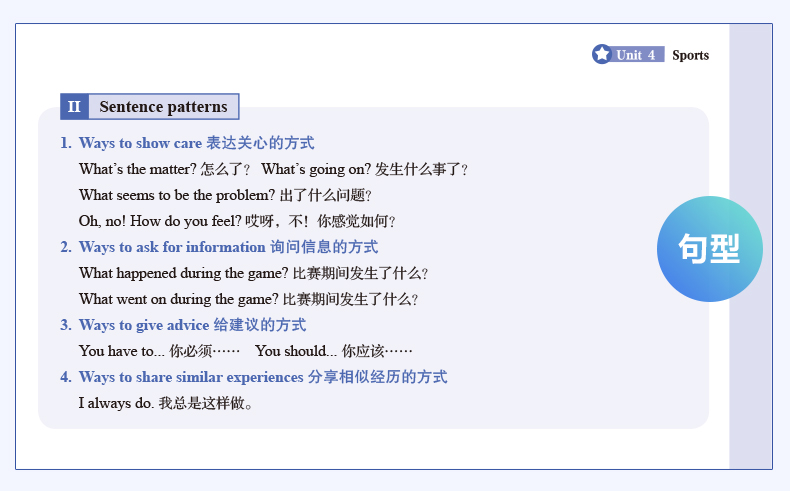Image resolution: width=790 pixels, height=491 pixels.
Task: Click heading Ways to give advice
Action: click(144, 325)
